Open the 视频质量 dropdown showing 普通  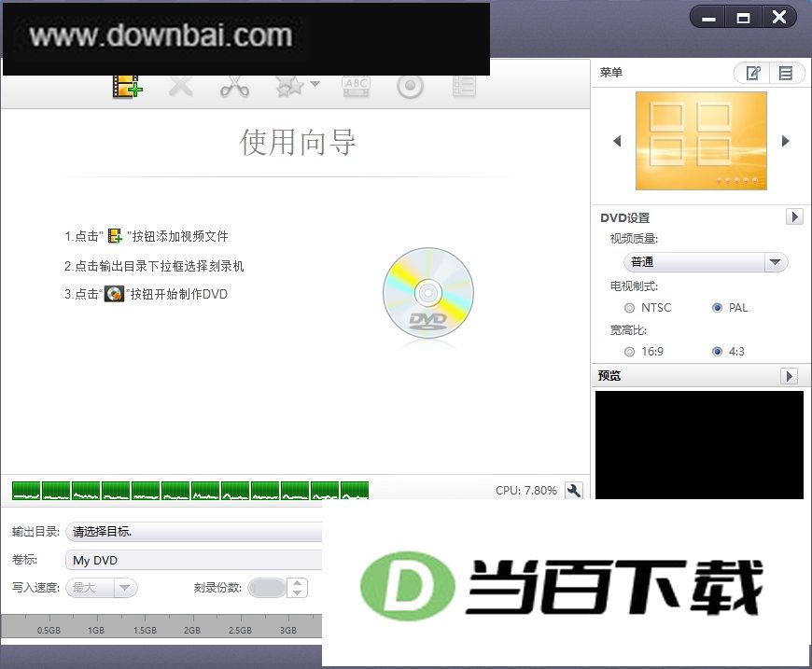click(706, 262)
